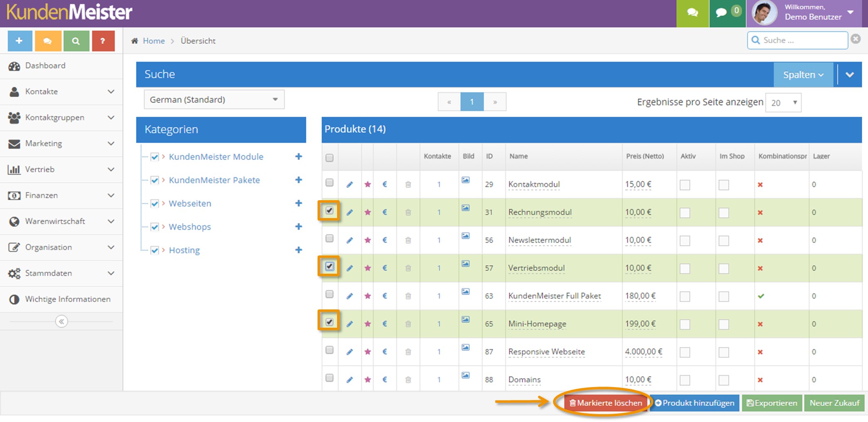The image size is (868, 422).
Task: Open the red help question-mark button
Action: click(103, 41)
